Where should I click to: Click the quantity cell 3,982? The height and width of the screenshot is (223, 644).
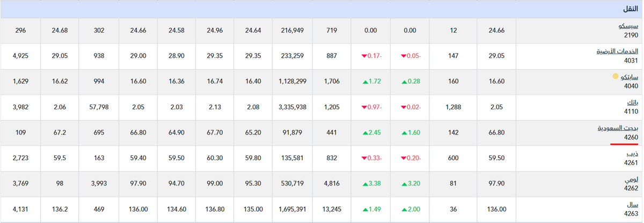click(x=20, y=107)
